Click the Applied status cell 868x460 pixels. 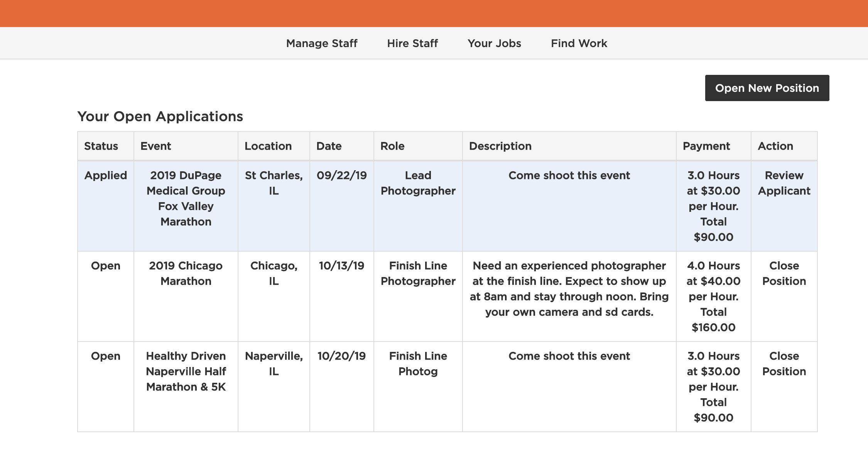105,175
